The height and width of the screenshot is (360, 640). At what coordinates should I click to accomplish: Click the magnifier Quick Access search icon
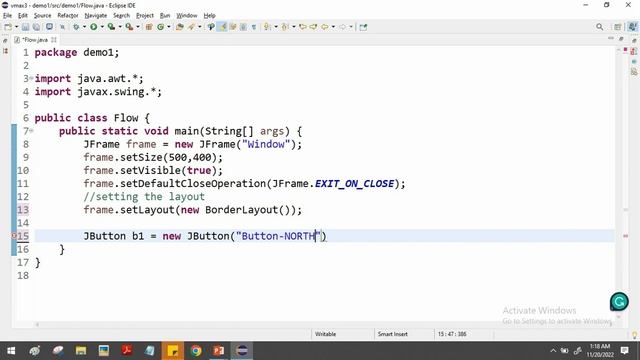click(x=599, y=27)
